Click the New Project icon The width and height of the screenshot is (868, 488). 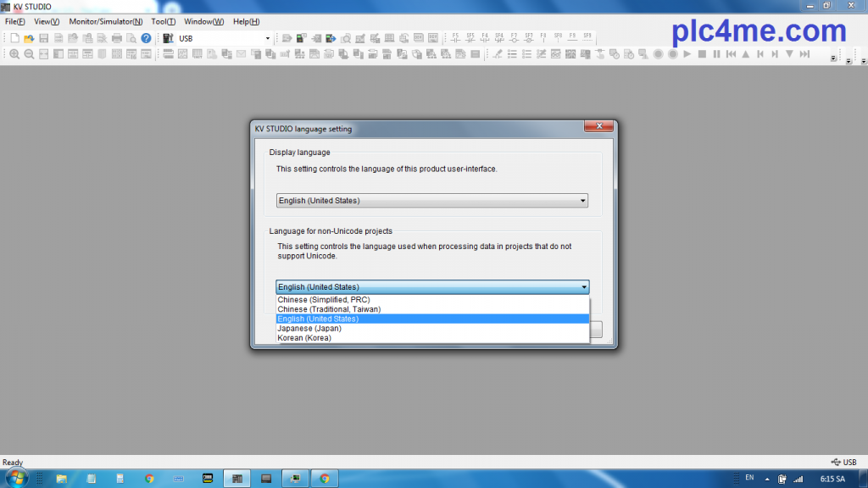coord(14,38)
